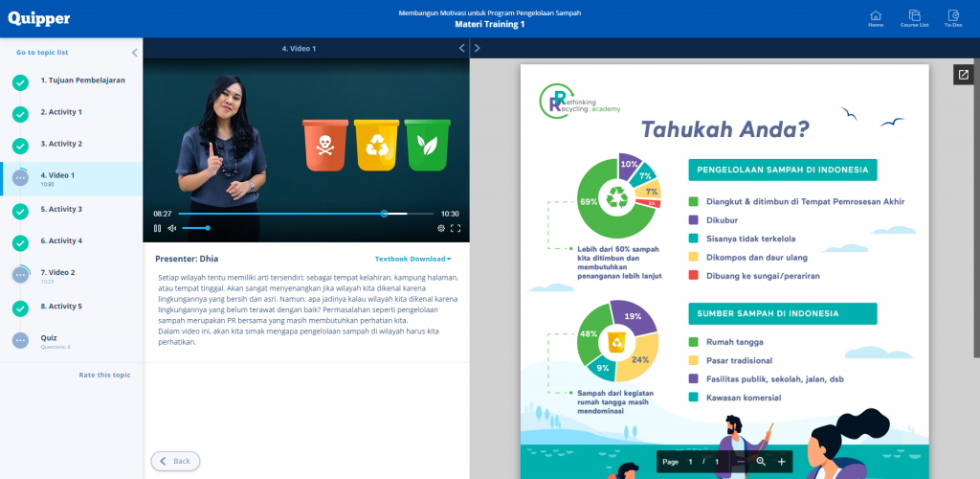Click the Go to topic list link

point(42,53)
